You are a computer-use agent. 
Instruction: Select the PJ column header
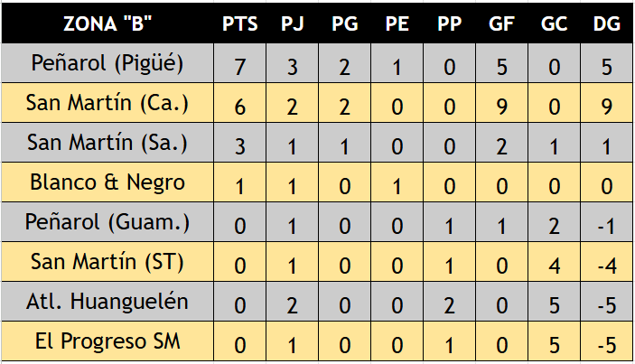(x=292, y=23)
